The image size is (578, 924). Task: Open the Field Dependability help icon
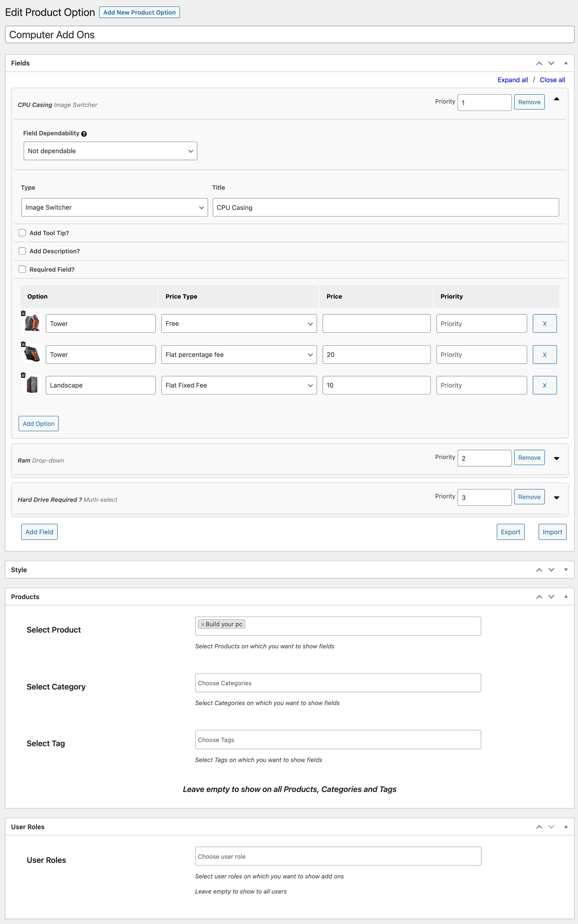(x=84, y=134)
